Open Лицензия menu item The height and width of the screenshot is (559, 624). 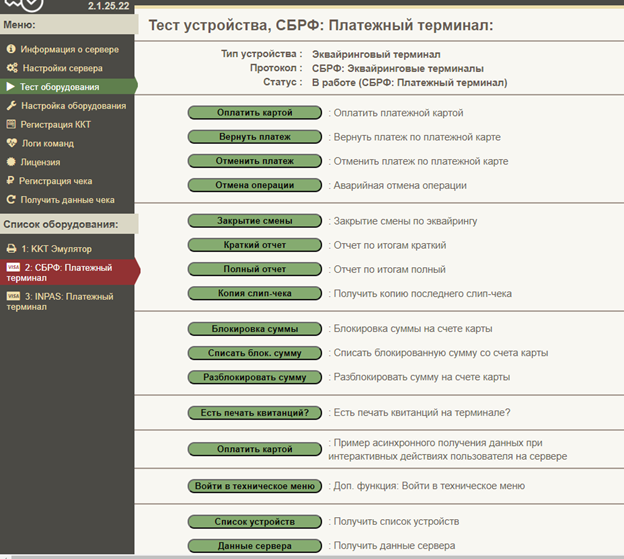click(40, 162)
